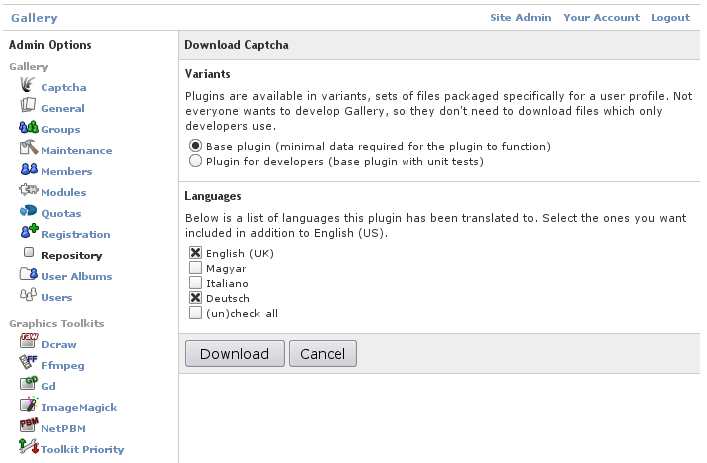Click the Download button

point(234,353)
